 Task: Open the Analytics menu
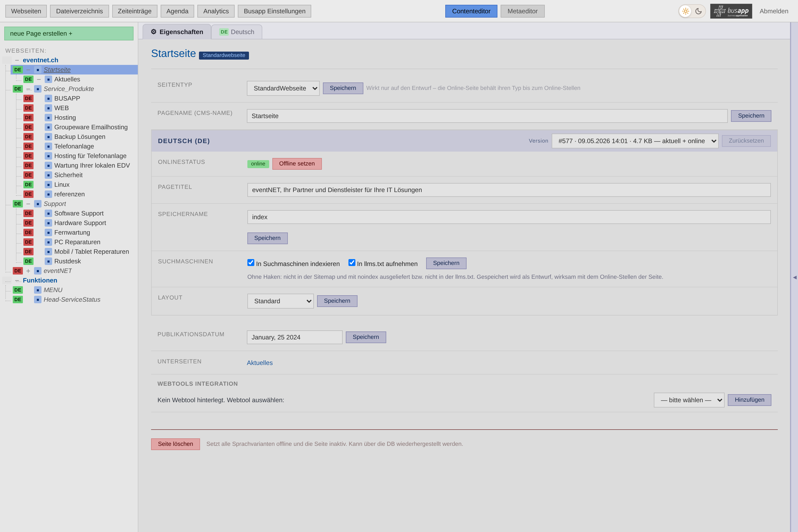coord(216,11)
